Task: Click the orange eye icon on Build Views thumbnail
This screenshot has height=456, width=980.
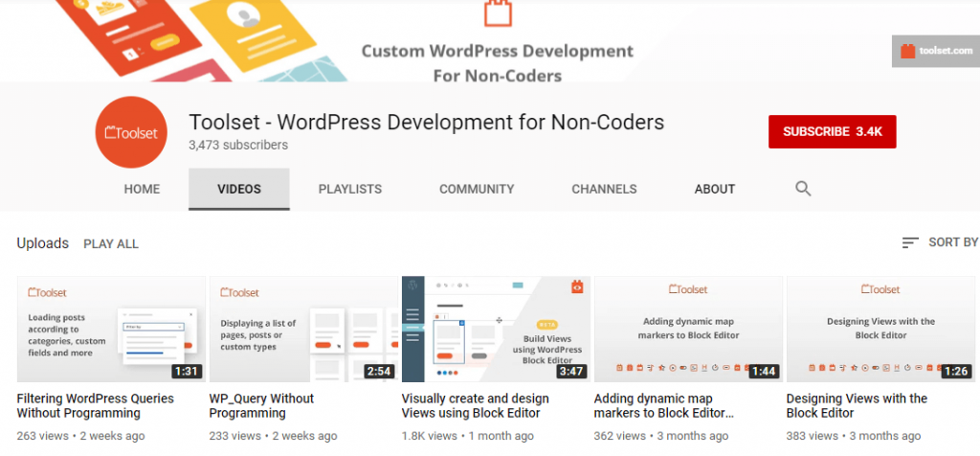Action: 577,287
